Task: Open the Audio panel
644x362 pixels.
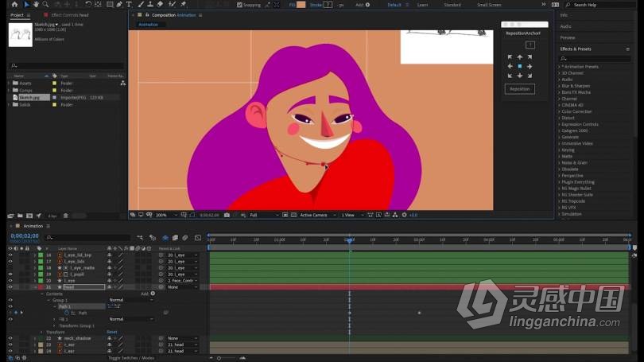Action: [x=565, y=26]
